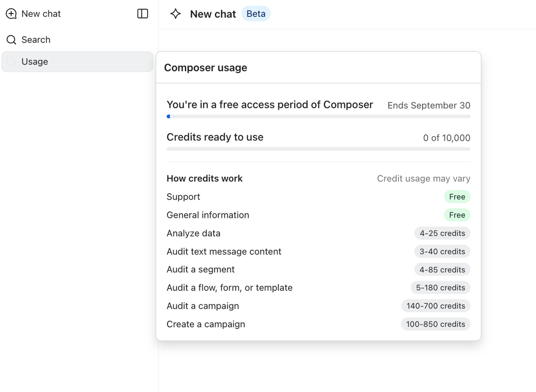Click the 'Audit a campaign' label
The height and width of the screenshot is (392, 536).
[x=203, y=306]
